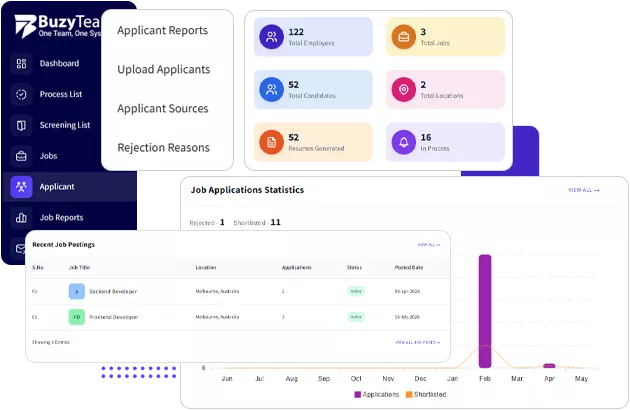Viewport: 630px width, 410px height.
Task: Click the Screening List book icon
Action: pyautogui.click(x=21, y=125)
